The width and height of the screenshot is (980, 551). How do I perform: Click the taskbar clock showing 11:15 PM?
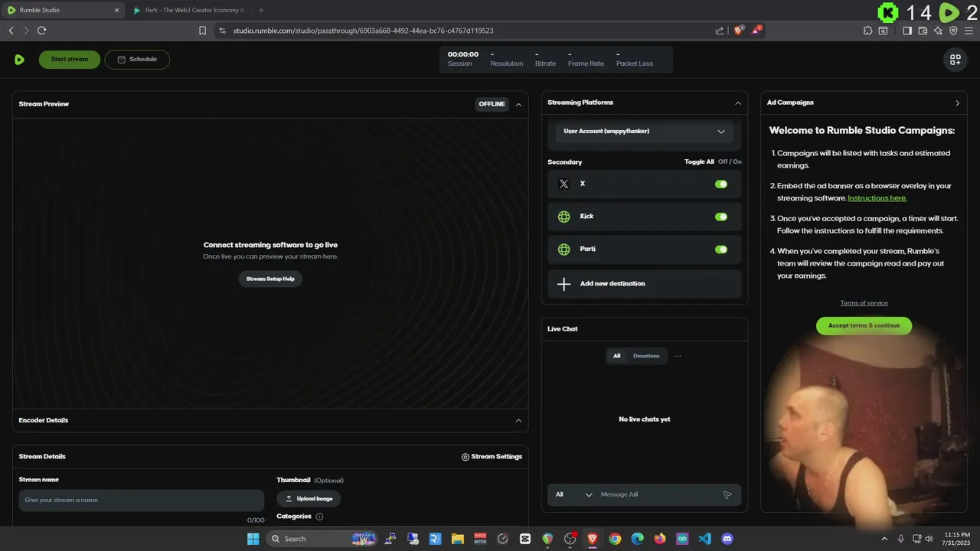click(x=957, y=539)
